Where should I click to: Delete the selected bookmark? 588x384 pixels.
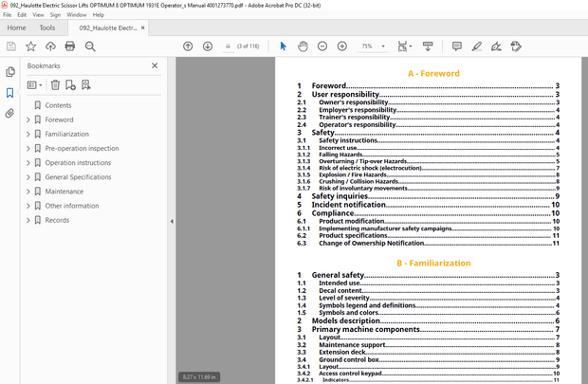pos(55,85)
